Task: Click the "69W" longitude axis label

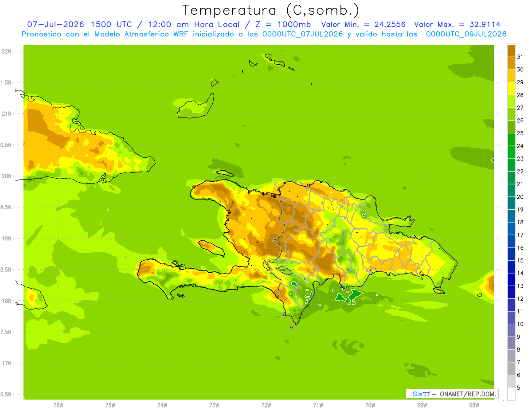Action: [x=422, y=405]
